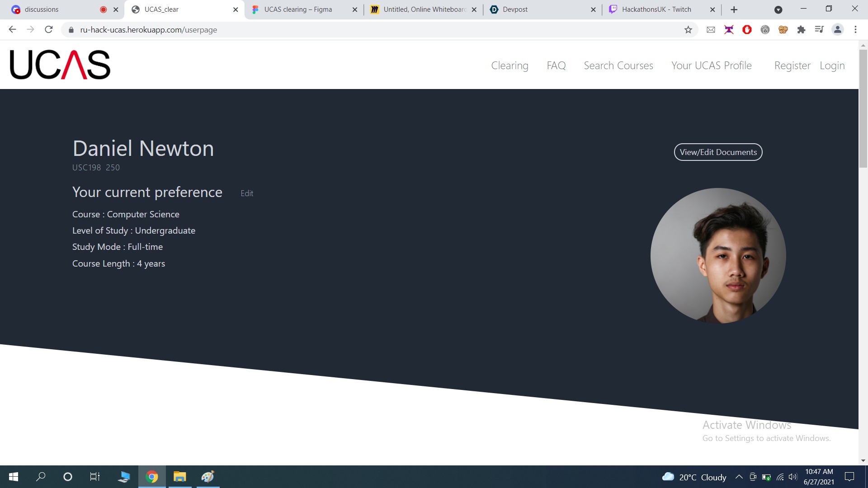Click the UCAS logo
This screenshot has width=868, height=488.
60,65
